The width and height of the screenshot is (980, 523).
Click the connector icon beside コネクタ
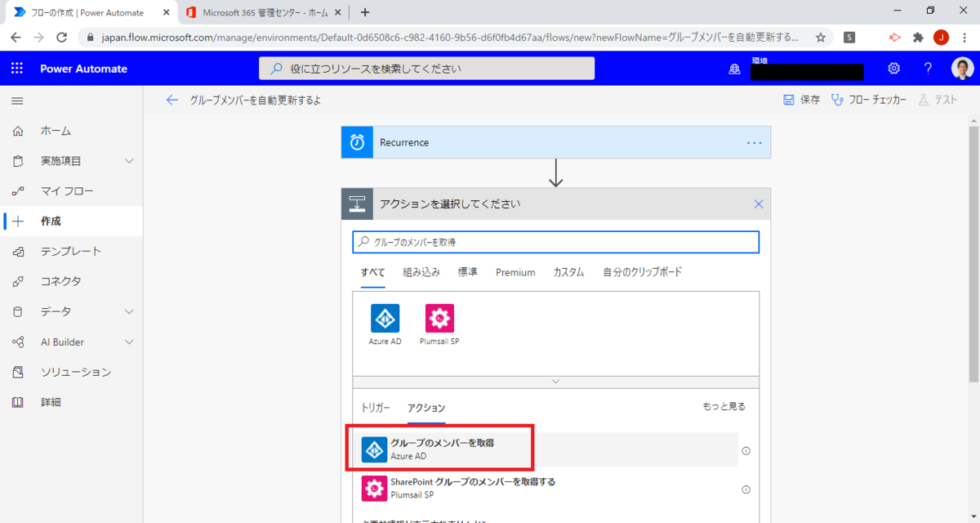18,281
